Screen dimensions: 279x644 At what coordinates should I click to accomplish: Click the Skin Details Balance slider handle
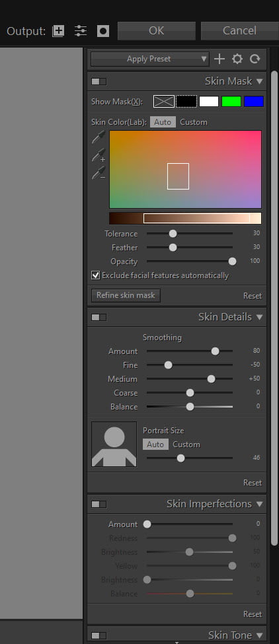190,407
